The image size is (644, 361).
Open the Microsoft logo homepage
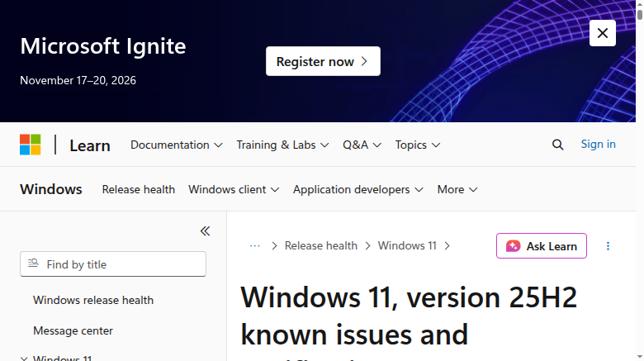(x=31, y=145)
